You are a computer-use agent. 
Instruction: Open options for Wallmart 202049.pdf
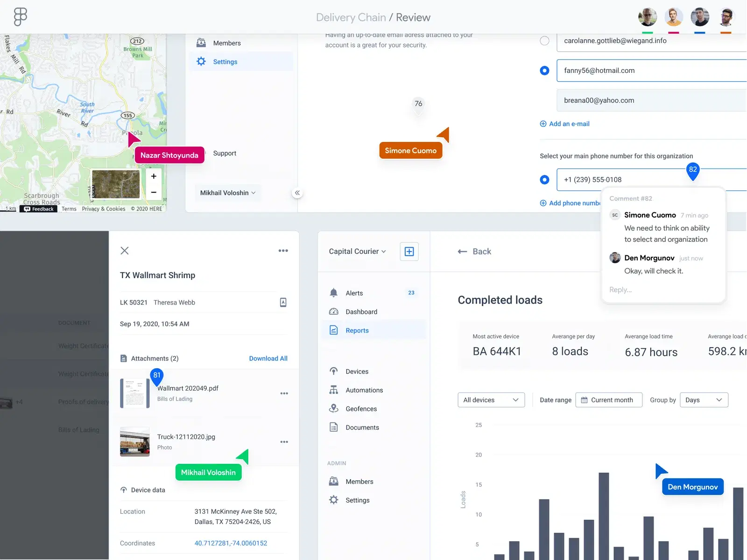point(284,393)
